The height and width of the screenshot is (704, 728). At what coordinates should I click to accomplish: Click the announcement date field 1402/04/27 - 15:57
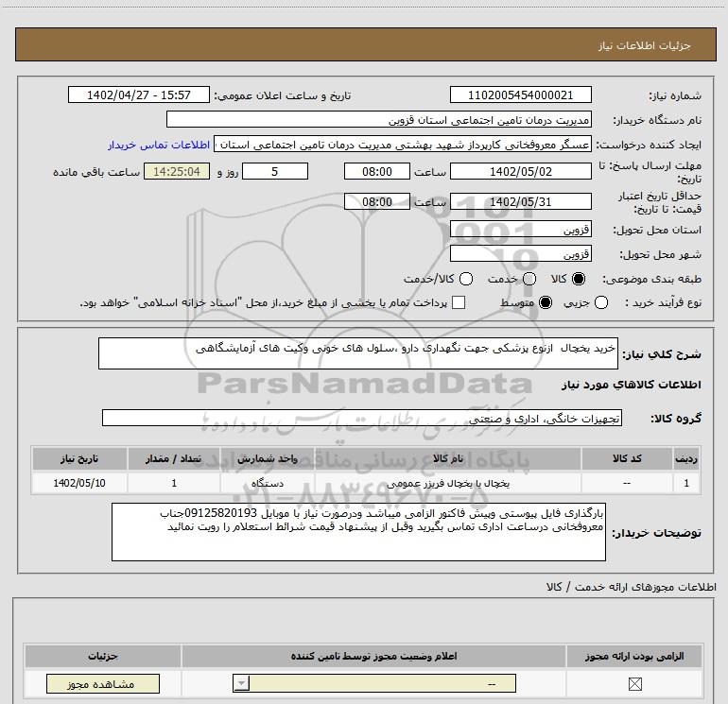click(x=139, y=94)
